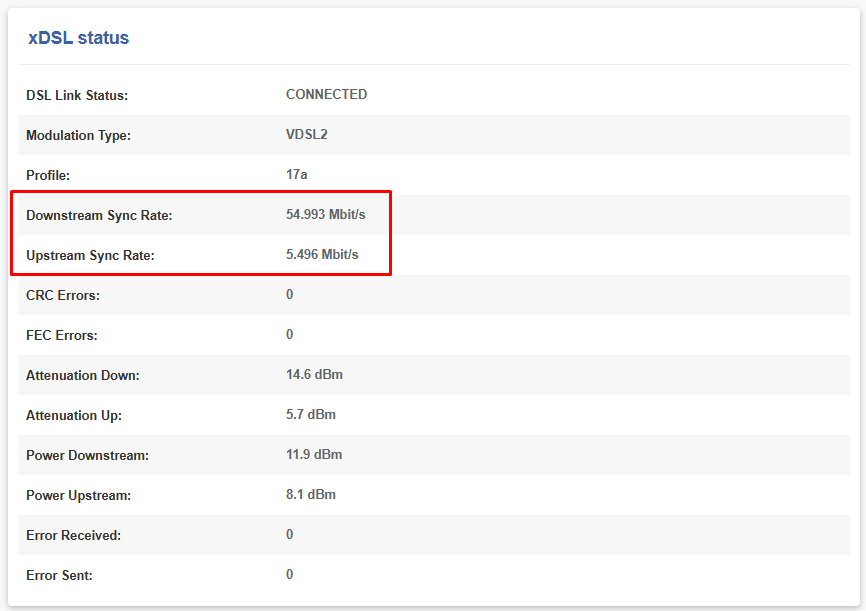The height and width of the screenshot is (611, 866).
Task: Select the CRC Errors label
Action: pos(63,295)
